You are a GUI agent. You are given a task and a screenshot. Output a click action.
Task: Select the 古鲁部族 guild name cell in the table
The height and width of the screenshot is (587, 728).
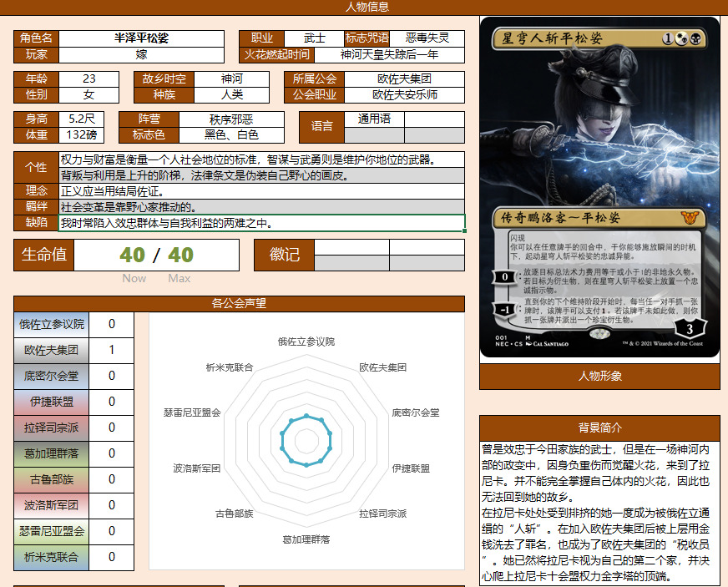(51, 479)
